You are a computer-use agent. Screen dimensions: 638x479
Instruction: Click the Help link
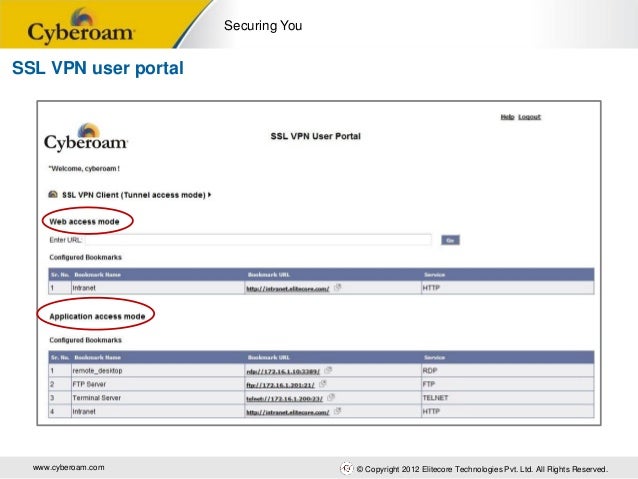click(x=507, y=117)
